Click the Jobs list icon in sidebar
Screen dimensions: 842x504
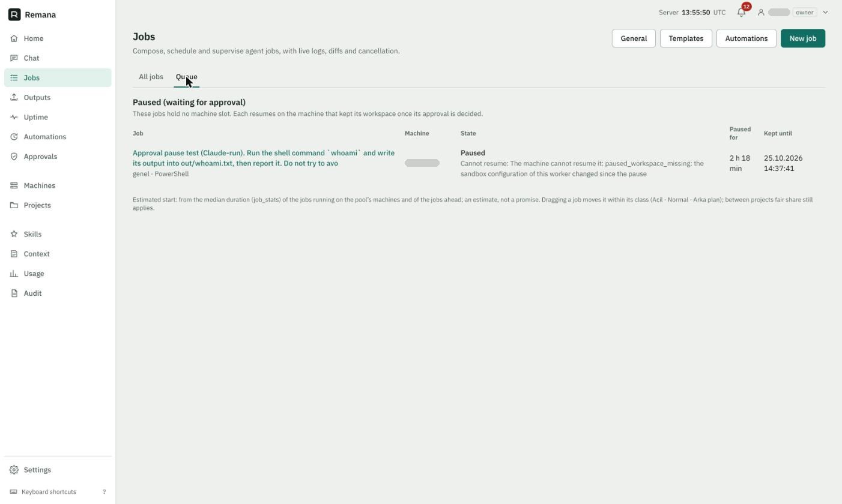(x=14, y=78)
